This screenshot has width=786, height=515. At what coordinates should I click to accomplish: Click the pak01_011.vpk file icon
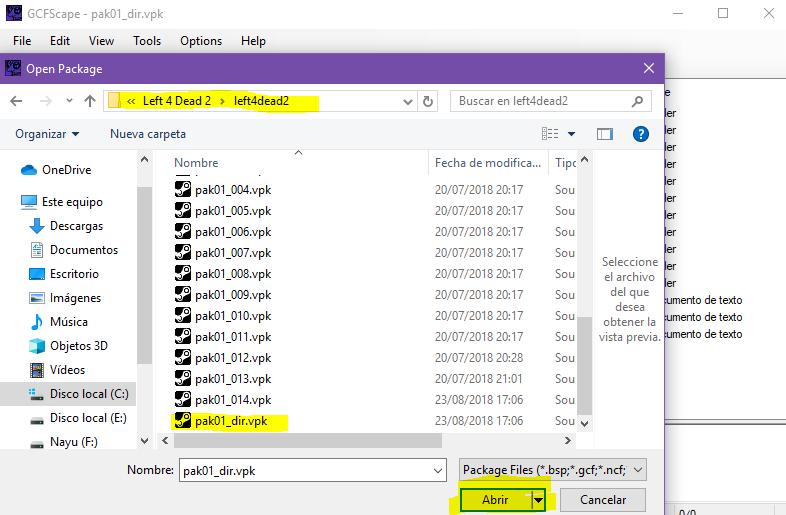(x=183, y=337)
